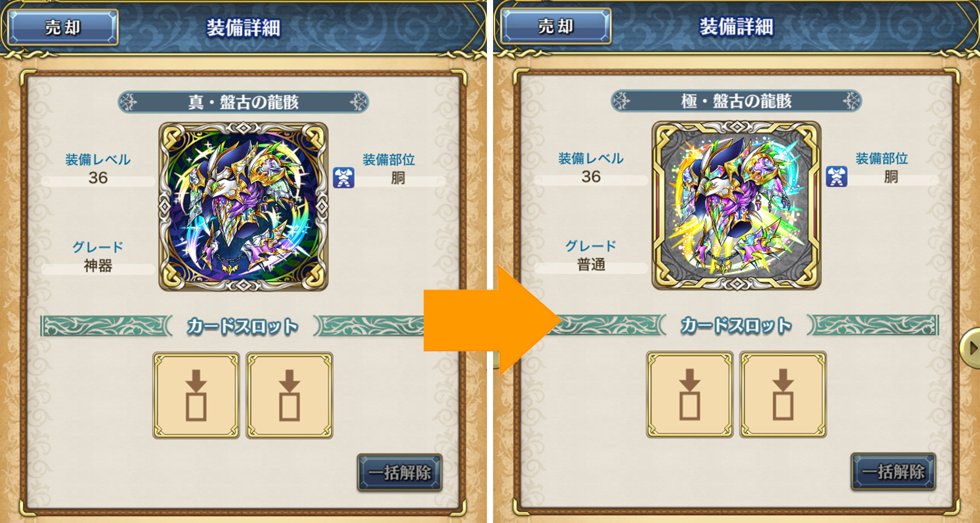This screenshot has width=980, height=523.
Task: Click the body armor icon in right panel
Action: tap(837, 176)
